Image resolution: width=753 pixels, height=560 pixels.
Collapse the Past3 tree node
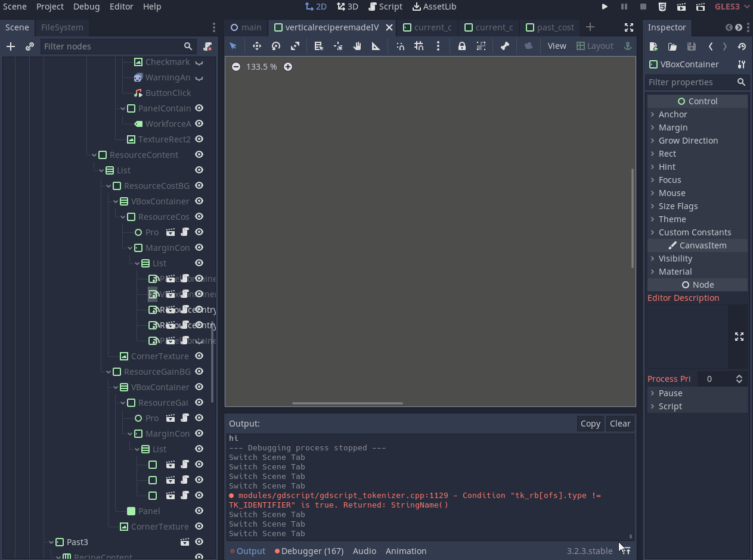pyautogui.click(x=51, y=542)
